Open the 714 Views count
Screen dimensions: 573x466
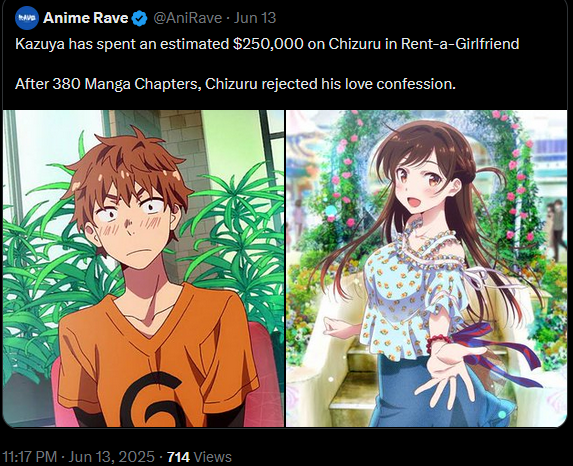pos(199,457)
